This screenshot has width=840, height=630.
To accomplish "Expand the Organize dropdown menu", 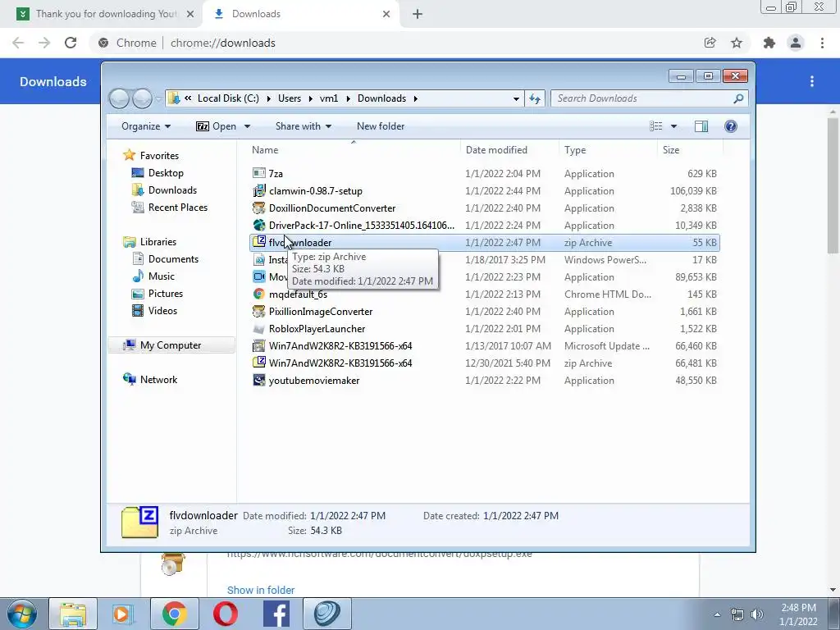I will tap(146, 126).
